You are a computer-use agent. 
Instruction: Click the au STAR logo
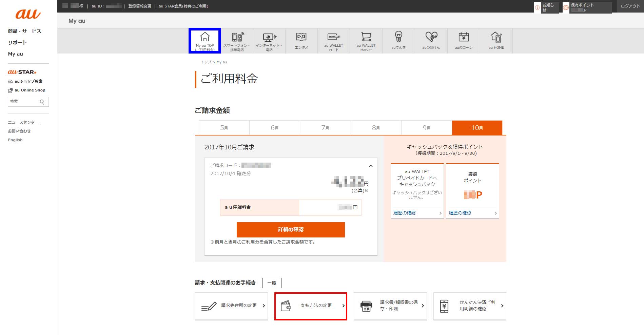coord(22,72)
